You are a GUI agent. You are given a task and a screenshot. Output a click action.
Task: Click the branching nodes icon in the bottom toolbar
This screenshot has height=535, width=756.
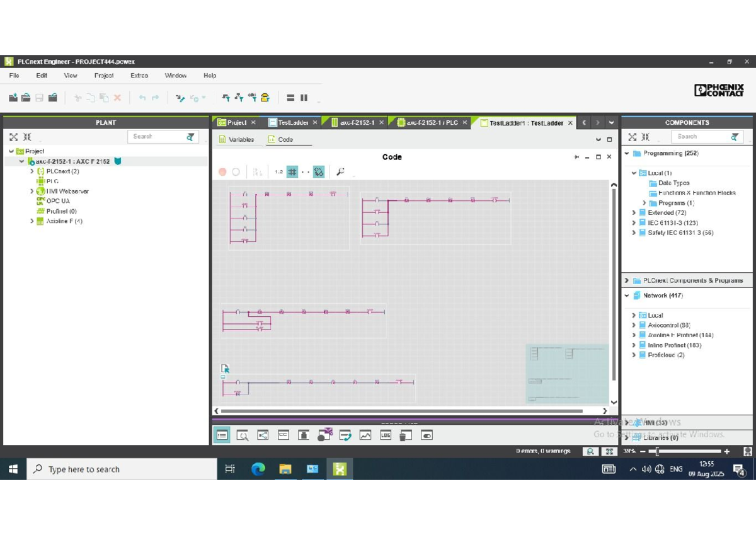point(263,435)
